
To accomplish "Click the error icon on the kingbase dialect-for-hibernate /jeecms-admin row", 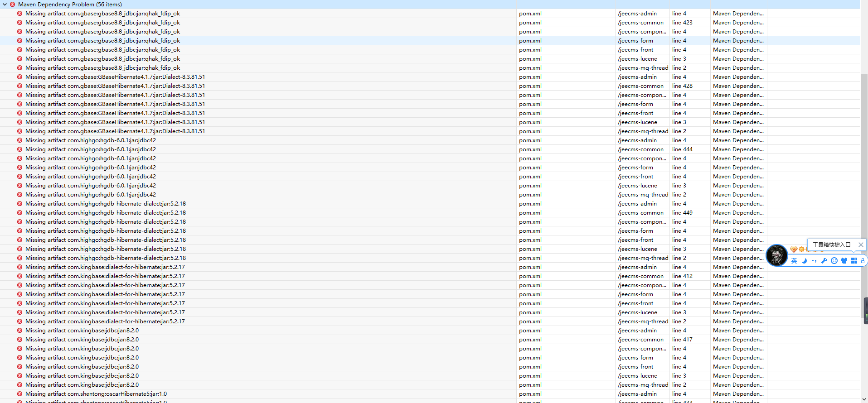I will click(19, 267).
